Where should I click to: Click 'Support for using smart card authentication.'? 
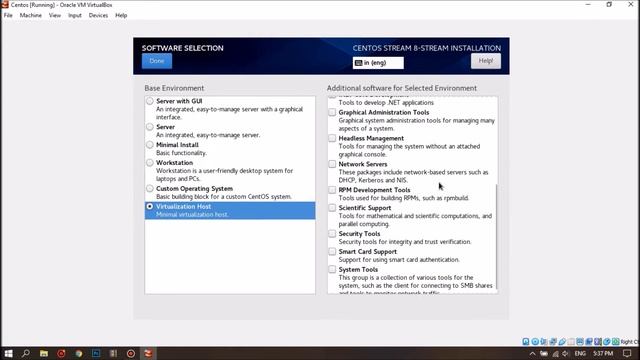[x=399, y=260]
